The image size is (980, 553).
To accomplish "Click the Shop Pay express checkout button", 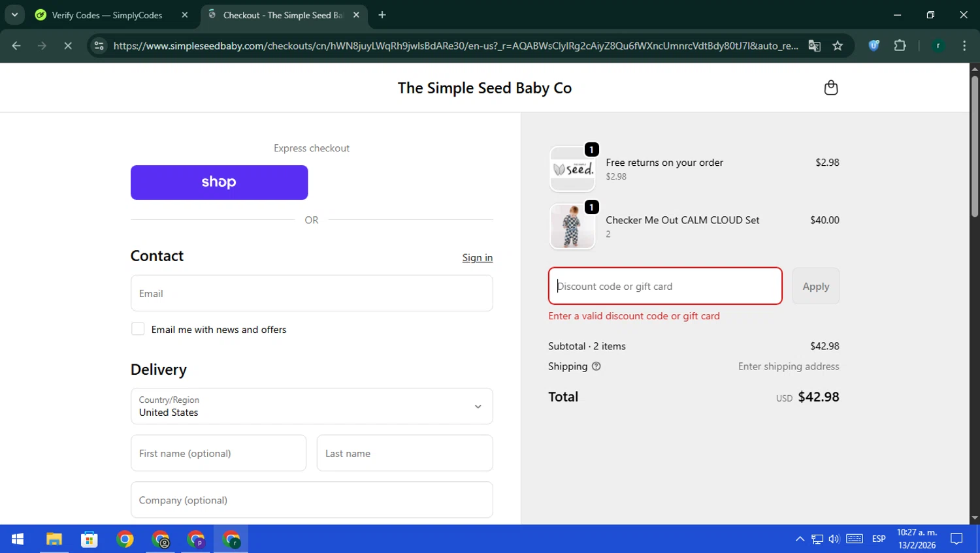I will (219, 182).
